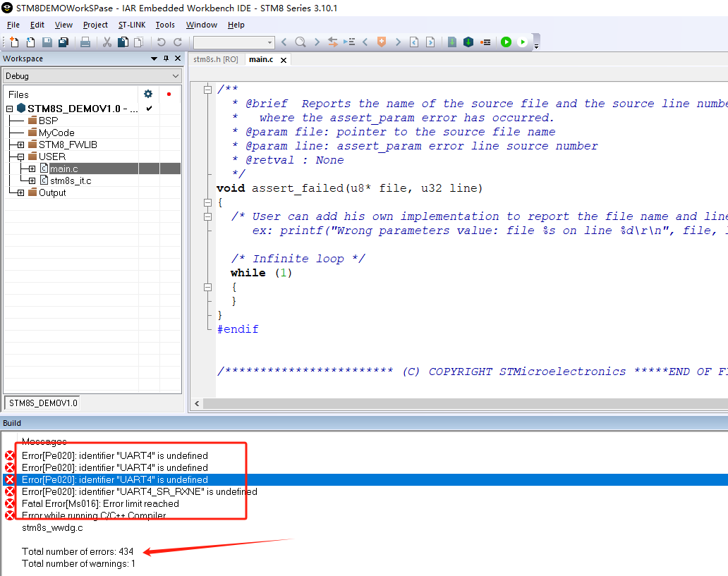Click the Find Previous arrow icon
The height and width of the screenshot is (576, 728).
[284, 42]
